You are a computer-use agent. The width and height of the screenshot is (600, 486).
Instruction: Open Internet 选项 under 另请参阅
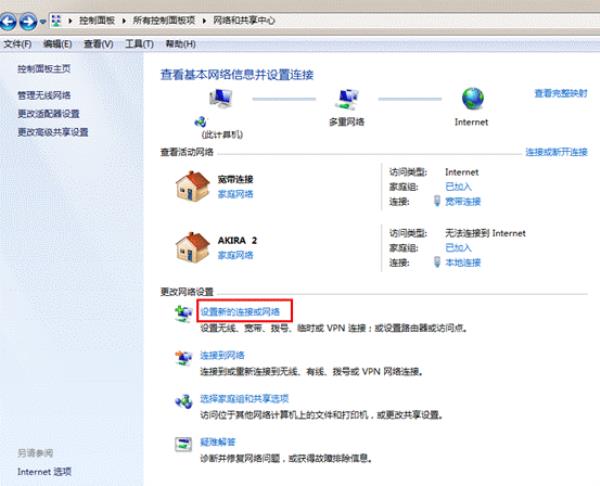[x=44, y=471]
